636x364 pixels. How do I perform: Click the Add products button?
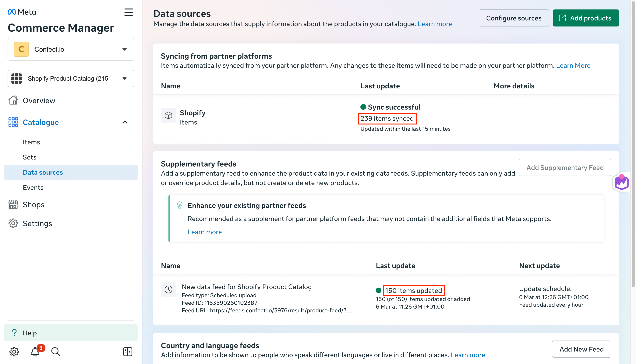(586, 18)
